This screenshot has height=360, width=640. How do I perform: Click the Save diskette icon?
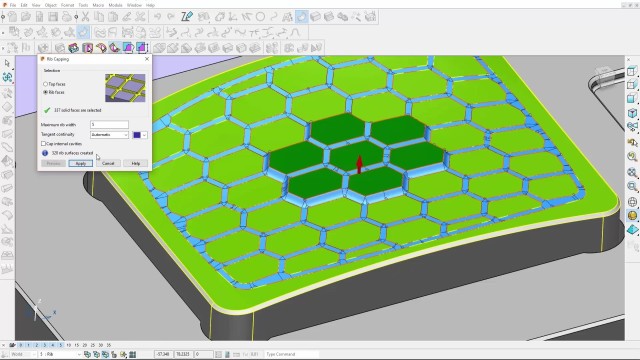[x=53, y=17]
